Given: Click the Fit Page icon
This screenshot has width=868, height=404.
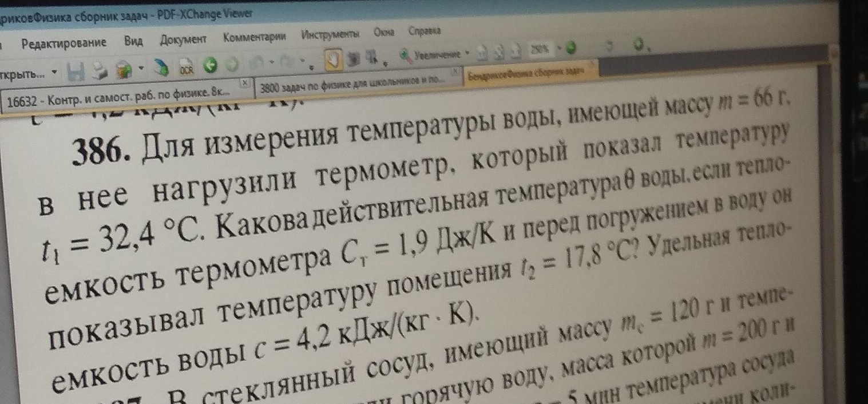Looking at the screenshot, I should [500, 52].
